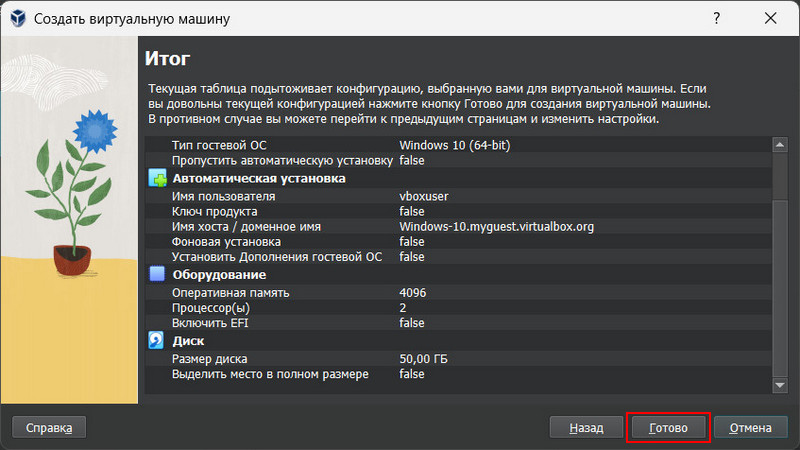The image size is (800, 450).
Task: Click the Windows-10.myguest.virtualbox.org value
Action: point(496,227)
